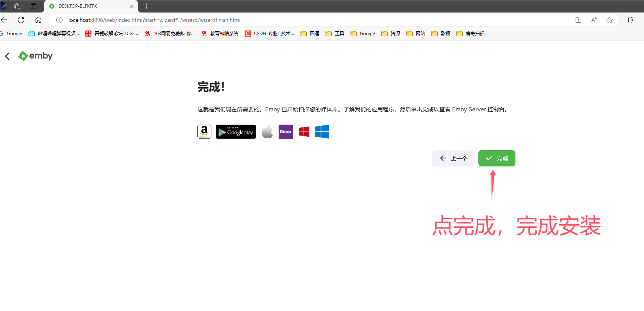Go back with the 上一个 button
644x311 pixels.
pos(454,158)
